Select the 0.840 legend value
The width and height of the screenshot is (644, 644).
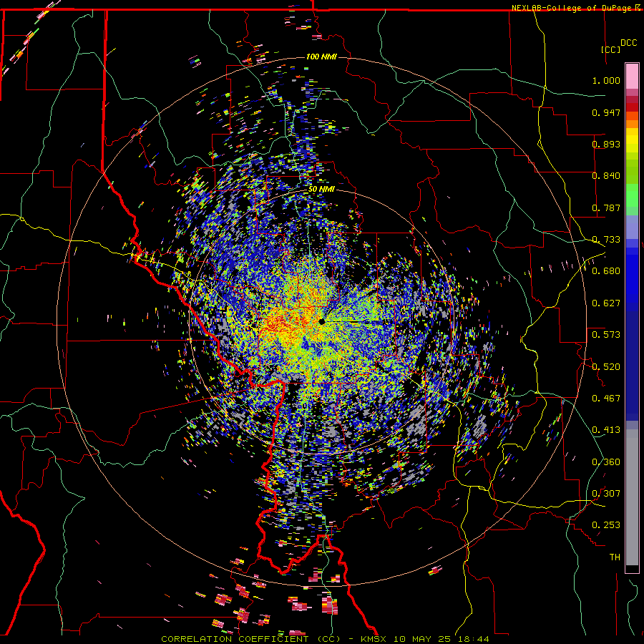[606, 176]
